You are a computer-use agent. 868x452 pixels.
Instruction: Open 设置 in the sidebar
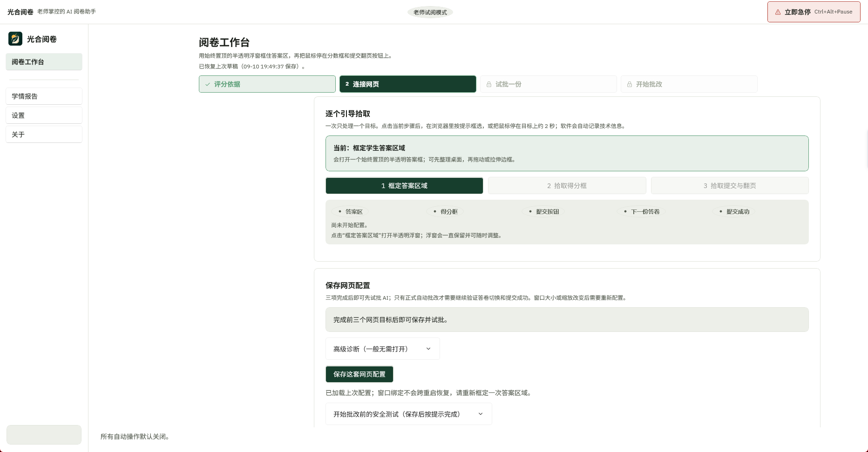coord(44,115)
